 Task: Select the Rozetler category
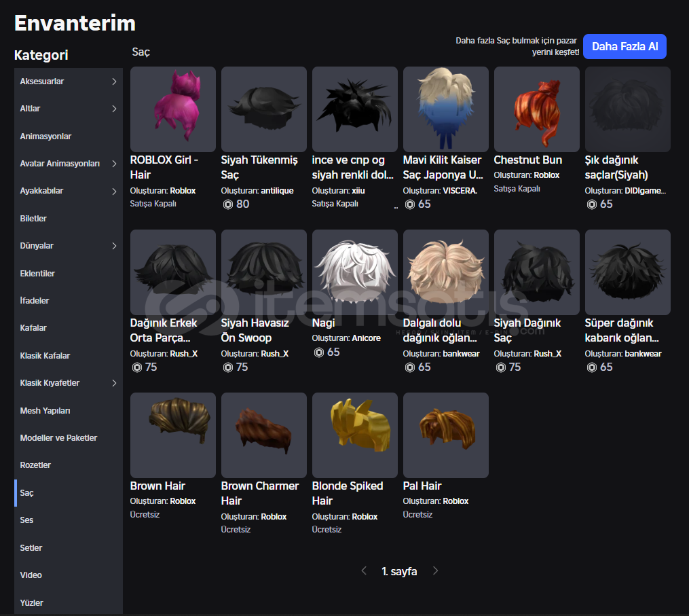(69, 465)
